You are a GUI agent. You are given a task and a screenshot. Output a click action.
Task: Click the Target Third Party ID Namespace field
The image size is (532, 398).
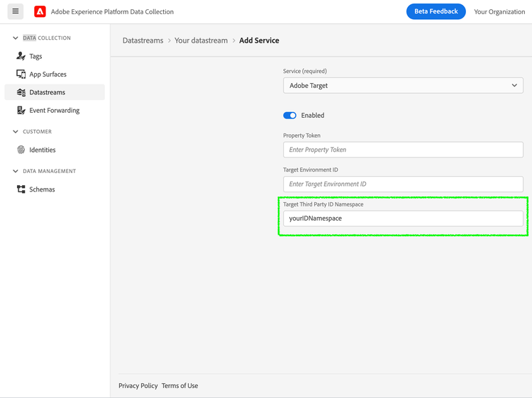[403, 219]
